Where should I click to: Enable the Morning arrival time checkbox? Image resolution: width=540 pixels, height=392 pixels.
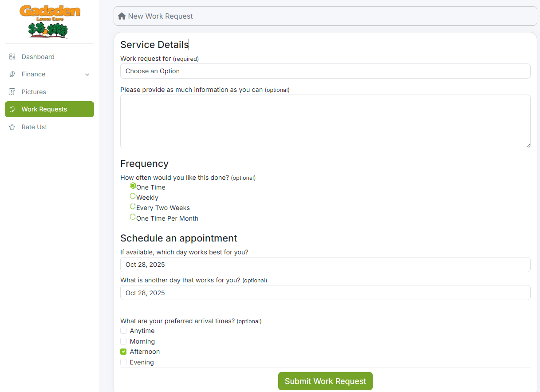point(123,341)
